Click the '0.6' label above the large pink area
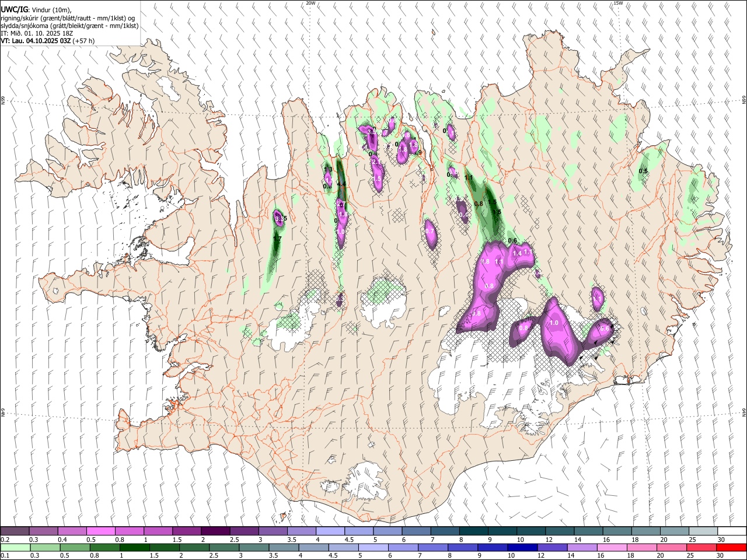This screenshot has width=747, height=560. [513, 241]
